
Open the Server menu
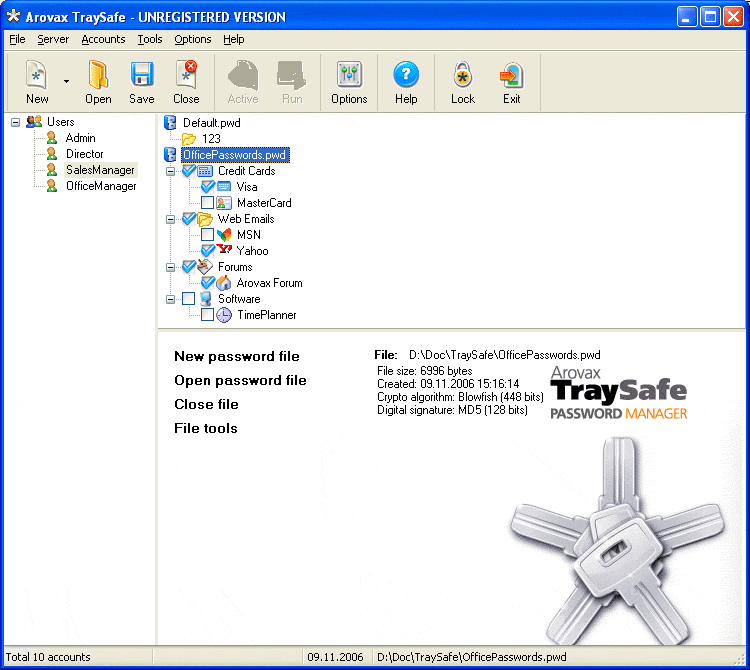(53, 39)
